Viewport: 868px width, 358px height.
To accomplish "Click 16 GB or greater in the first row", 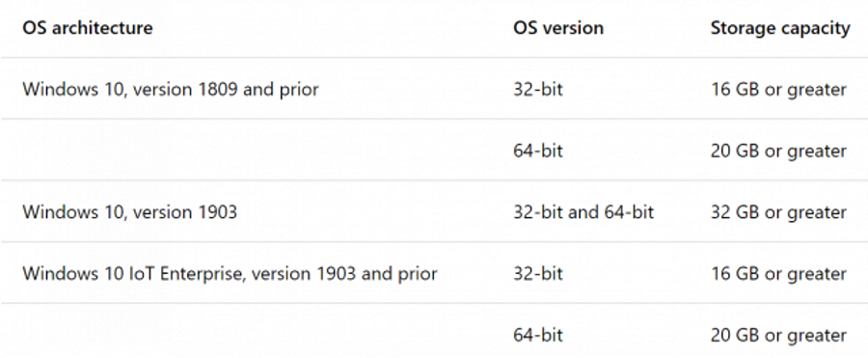I will click(778, 89).
